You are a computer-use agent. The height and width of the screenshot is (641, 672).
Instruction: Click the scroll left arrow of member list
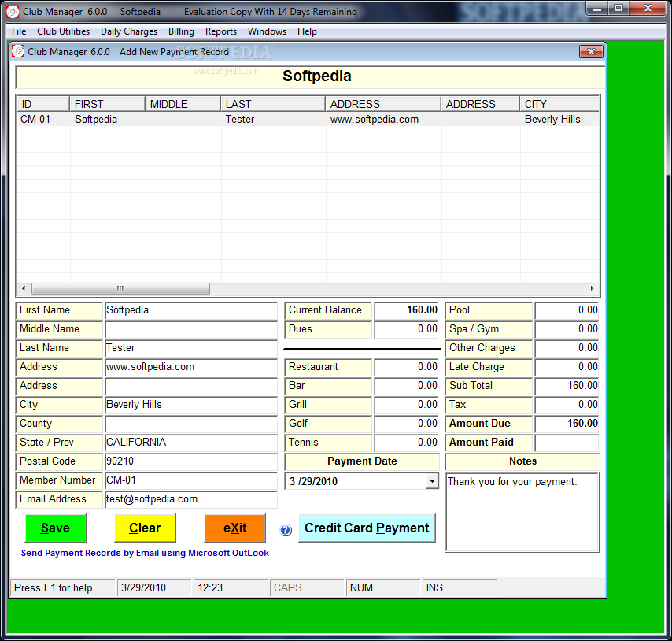click(24, 288)
